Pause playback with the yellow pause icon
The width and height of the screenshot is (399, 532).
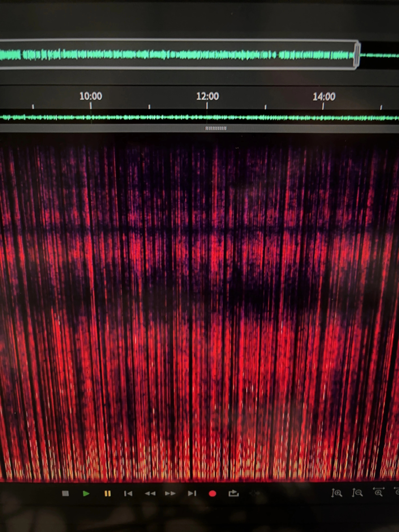(108, 494)
